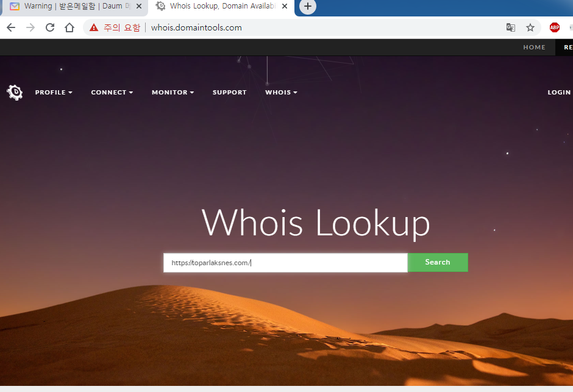The image size is (573, 392).
Task: Click the whois.domaintools.com address bar URL
Action: click(196, 28)
